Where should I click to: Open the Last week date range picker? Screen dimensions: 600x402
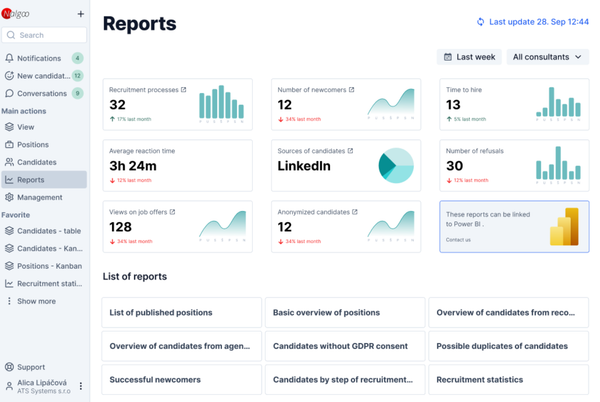pyautogui.click(x=469, y=57)
